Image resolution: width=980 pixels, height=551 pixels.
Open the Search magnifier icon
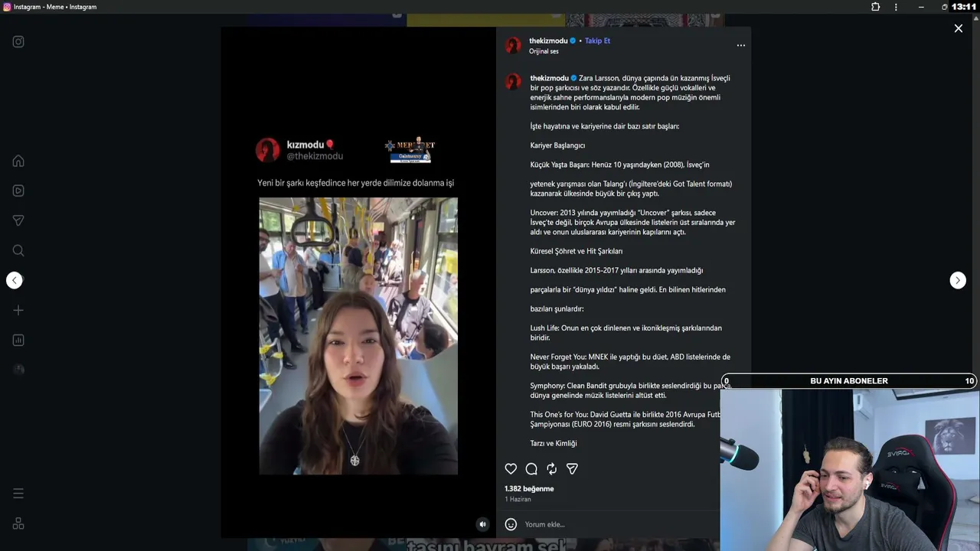(18, 250)
